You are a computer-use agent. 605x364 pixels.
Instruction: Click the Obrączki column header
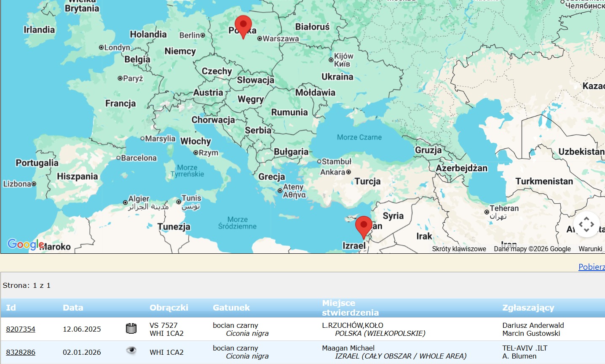pyautogui.click(x=169, y=308)
